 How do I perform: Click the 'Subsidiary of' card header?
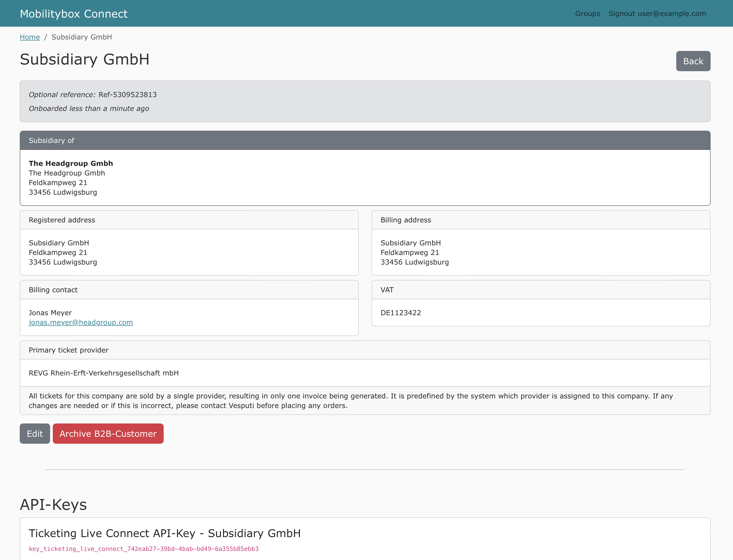(x=365, y=140)
